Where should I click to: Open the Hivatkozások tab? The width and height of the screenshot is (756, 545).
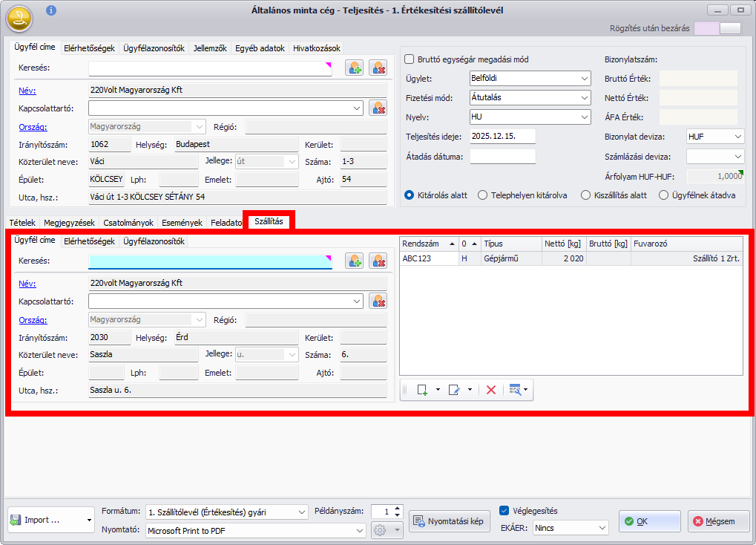coord(316,48)
